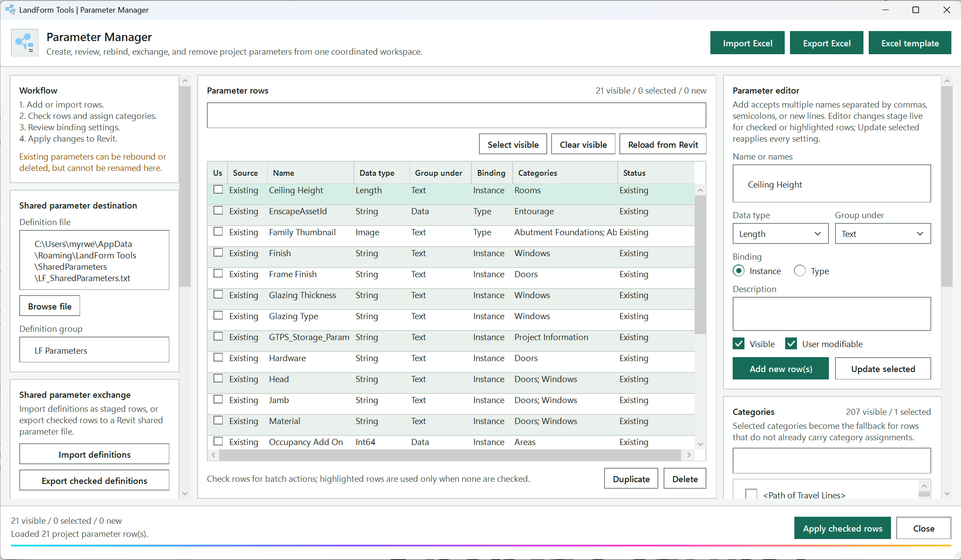Check the Path of Travel Lines category
Screen dimensions: 961x560
[751, 494]
